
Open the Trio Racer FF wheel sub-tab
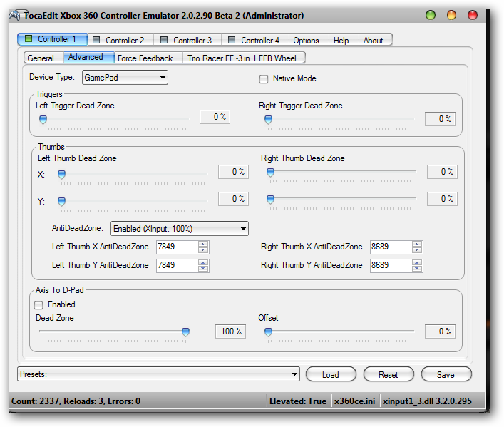coord(242,58)
